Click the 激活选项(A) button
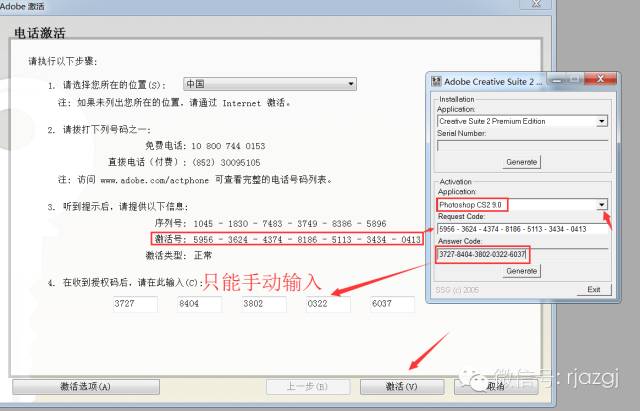Screen dimensions: 640x411 pos(86,387)
